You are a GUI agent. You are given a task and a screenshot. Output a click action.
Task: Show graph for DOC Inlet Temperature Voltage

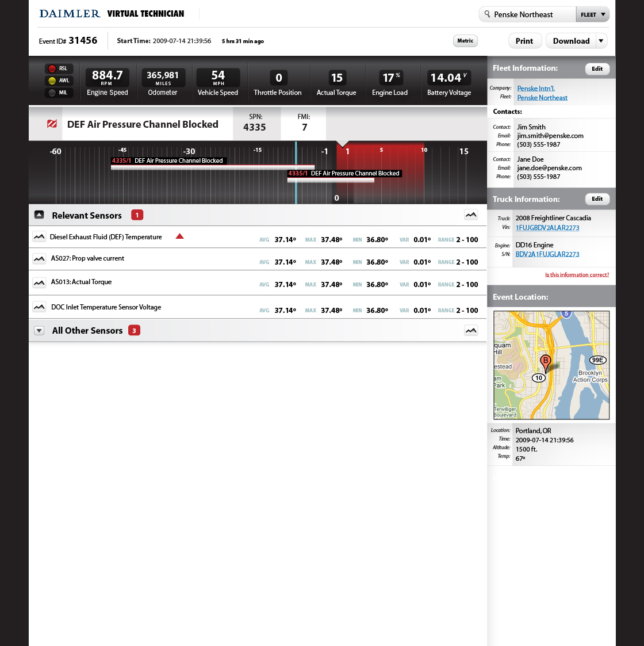point(39,307)
